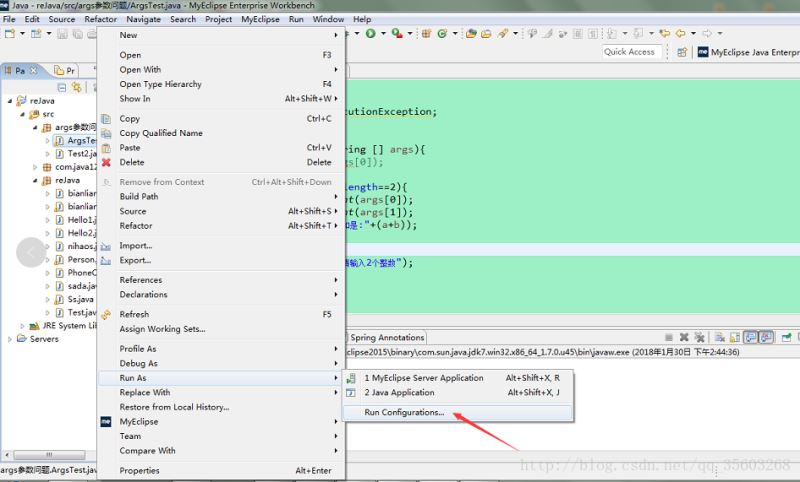
Task: Expand the Servers tree node
Action: pyautogui.click(x=10, y=339)
